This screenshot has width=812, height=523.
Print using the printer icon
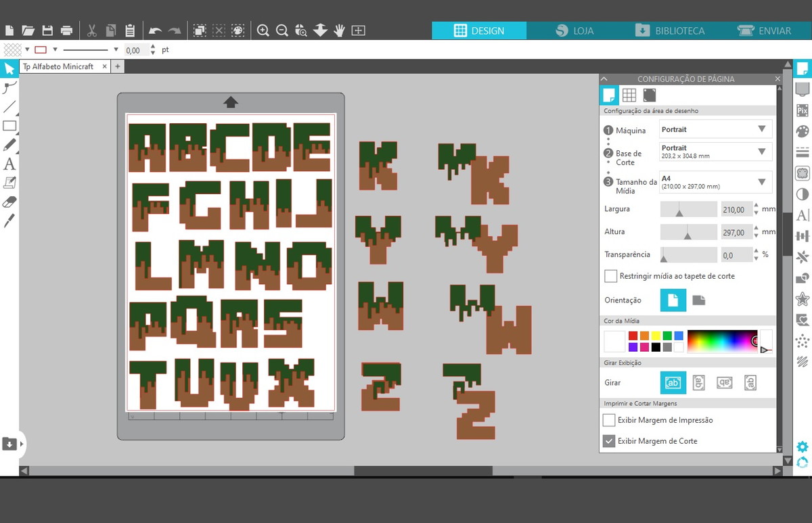(x=66, y=30)
